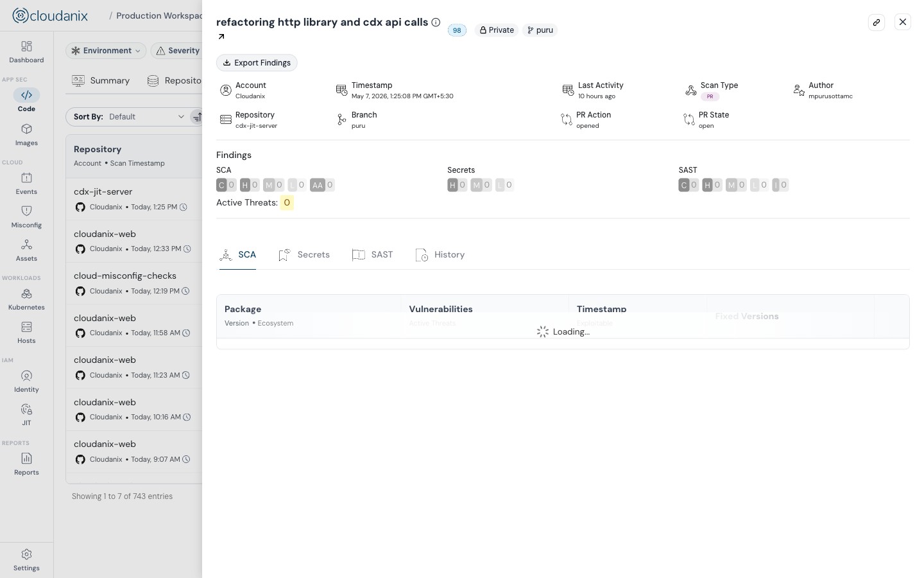Click the PR scan type tag

point(710,96)
